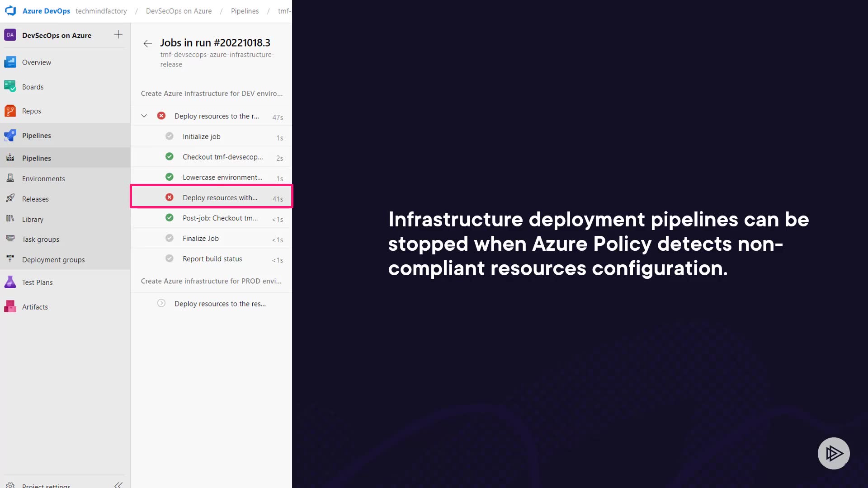This screenshot has height=488, width=868.
Task: Open the Task groups menu item
Action: [41, 239]
